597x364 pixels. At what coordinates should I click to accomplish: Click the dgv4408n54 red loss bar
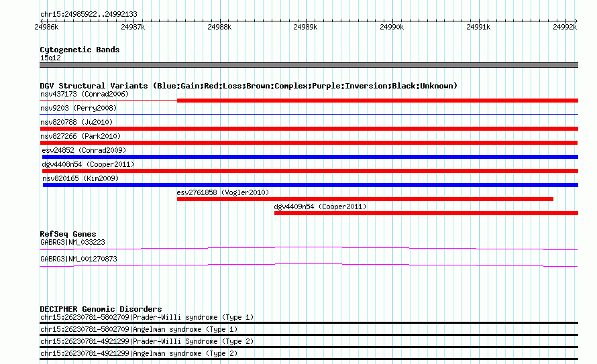(310, 171)
